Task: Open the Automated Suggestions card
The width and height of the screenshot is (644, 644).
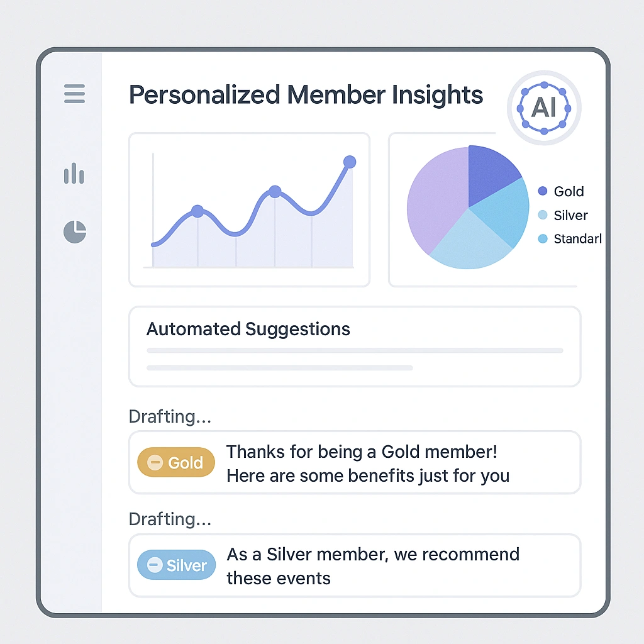Action: 355,346
